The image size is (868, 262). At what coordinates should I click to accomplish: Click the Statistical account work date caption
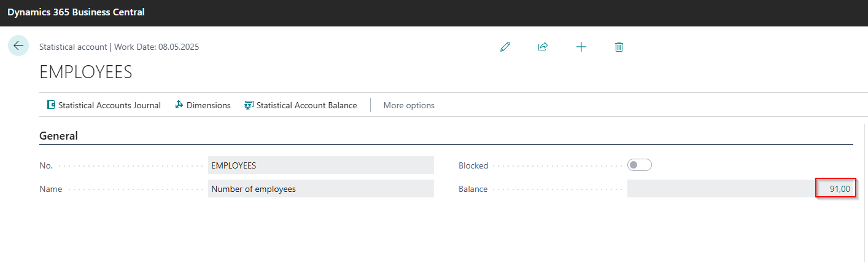pos(119,47)
